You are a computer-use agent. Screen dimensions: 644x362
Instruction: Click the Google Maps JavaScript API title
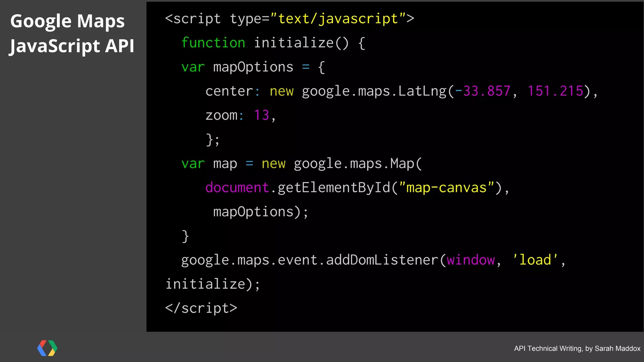(72, 33)
